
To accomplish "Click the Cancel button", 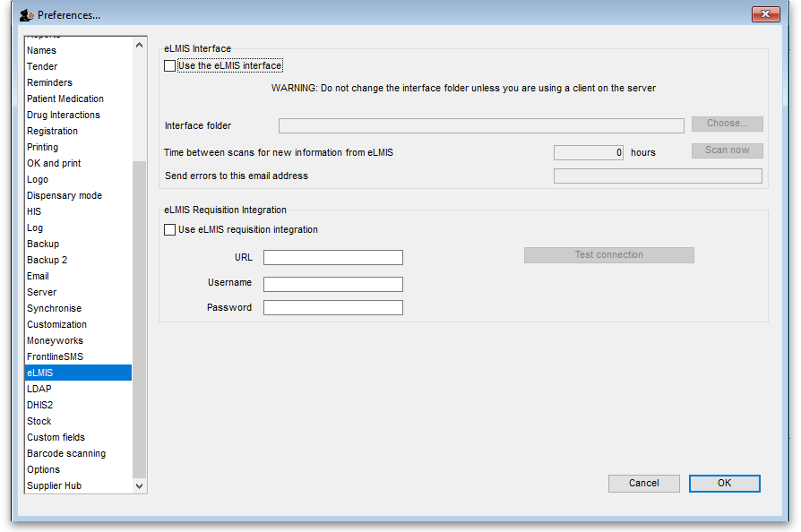I will (643, 484).
